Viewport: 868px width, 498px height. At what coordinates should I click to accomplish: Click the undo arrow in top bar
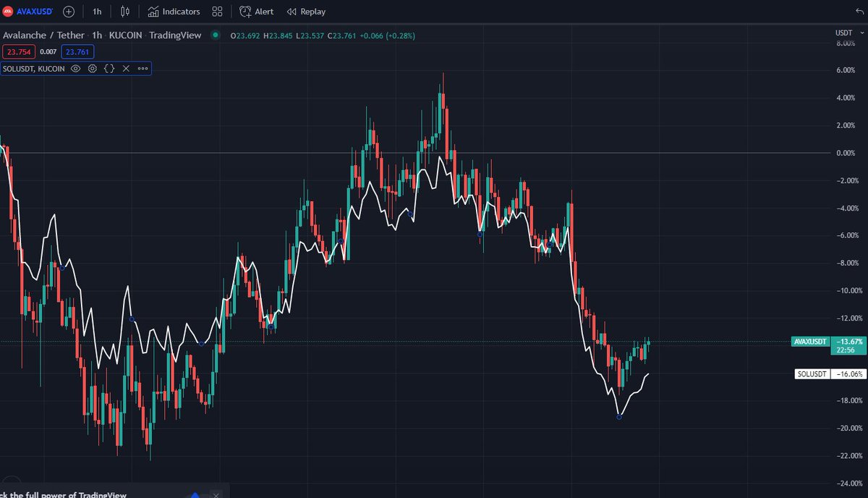click(x=859, y=12)
